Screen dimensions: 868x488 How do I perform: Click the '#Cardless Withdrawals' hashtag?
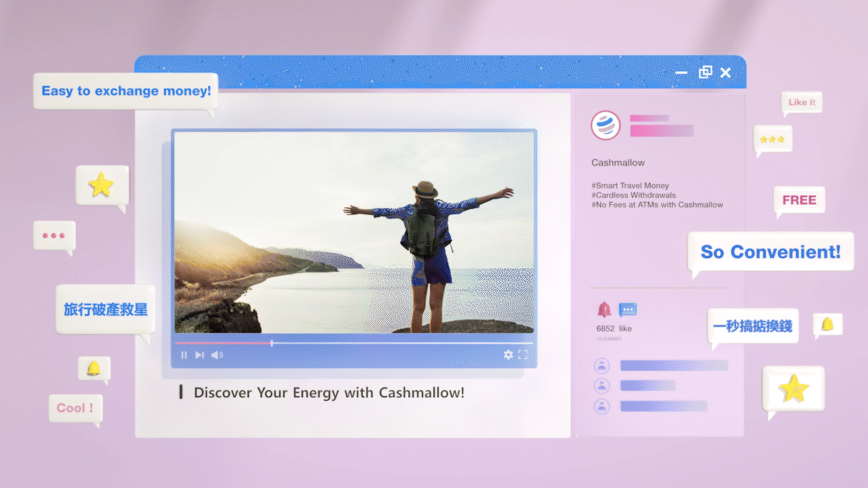[x=633, y=195]
